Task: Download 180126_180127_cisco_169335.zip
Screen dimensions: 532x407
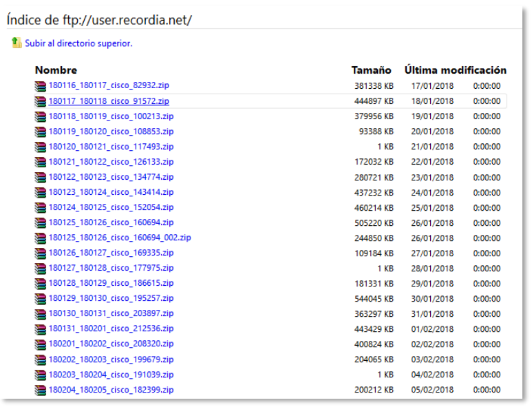Action: (111, 253)
